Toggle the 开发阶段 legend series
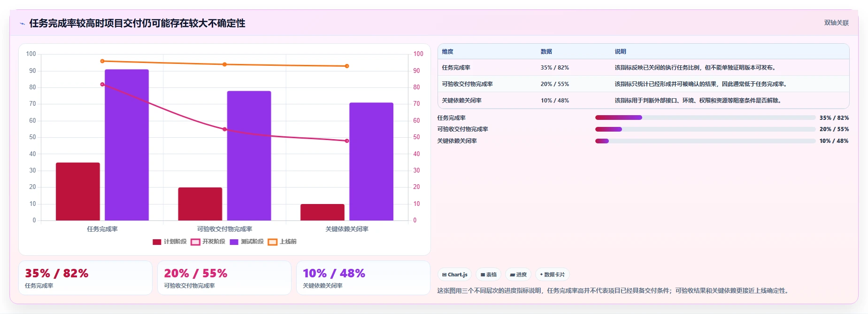This screenshot has height=314, width=868. pos(208,242)
